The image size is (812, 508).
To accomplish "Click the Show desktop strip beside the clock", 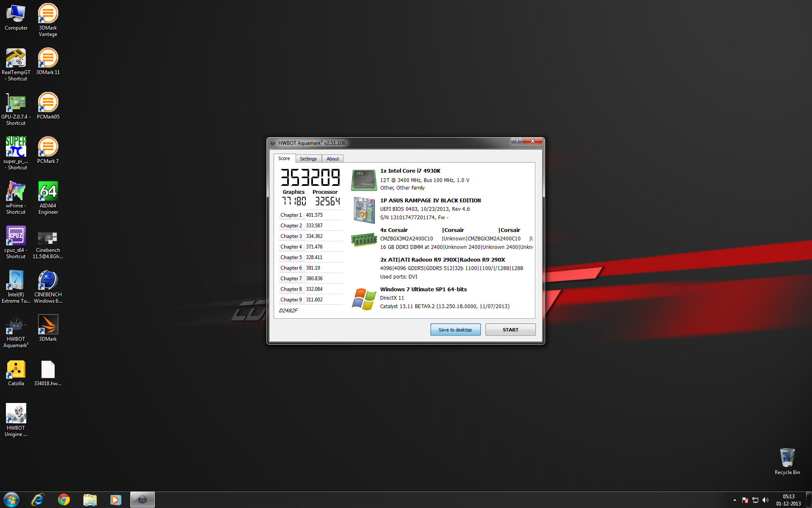I will pyautogui.click(x=809, y=500).
